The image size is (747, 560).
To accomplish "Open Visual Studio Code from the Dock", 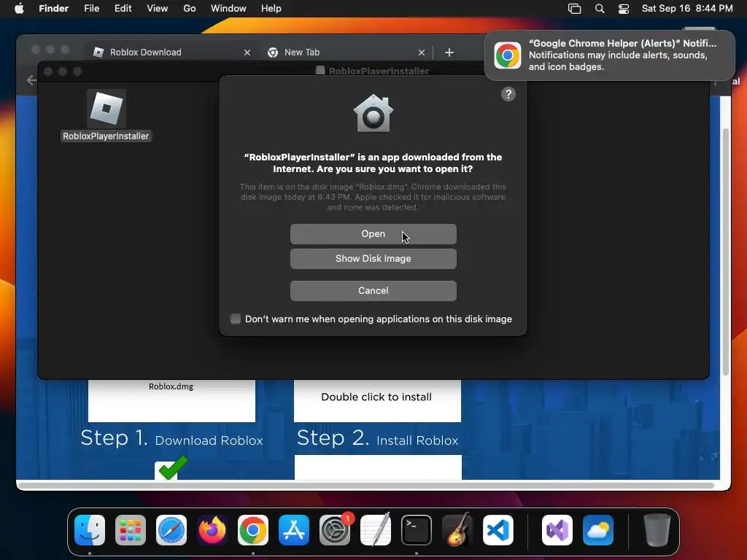I will [x=498, y=530].
